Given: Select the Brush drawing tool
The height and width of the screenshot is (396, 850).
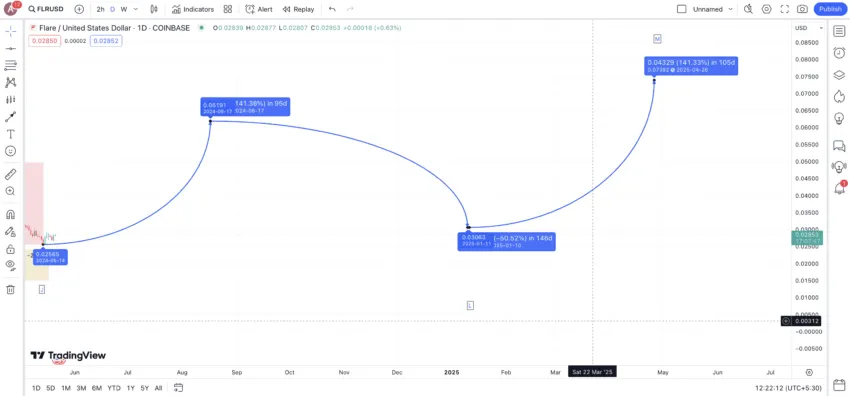Looking at the screenshot, I should click(10, 116).
